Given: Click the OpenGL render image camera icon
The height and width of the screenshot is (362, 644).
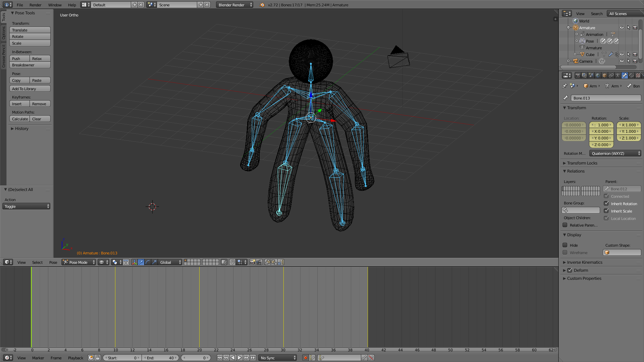Looking at the screenshot, I should (252, 262).
